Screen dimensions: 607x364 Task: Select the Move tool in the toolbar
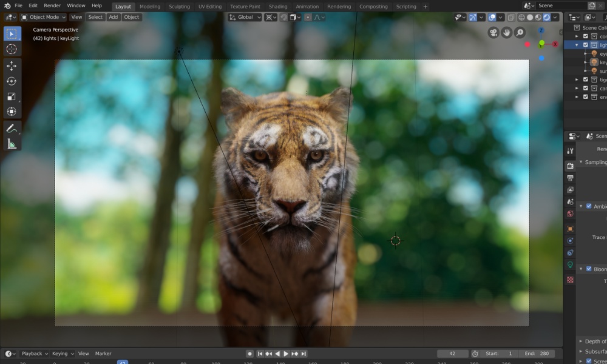click(12, 65)
